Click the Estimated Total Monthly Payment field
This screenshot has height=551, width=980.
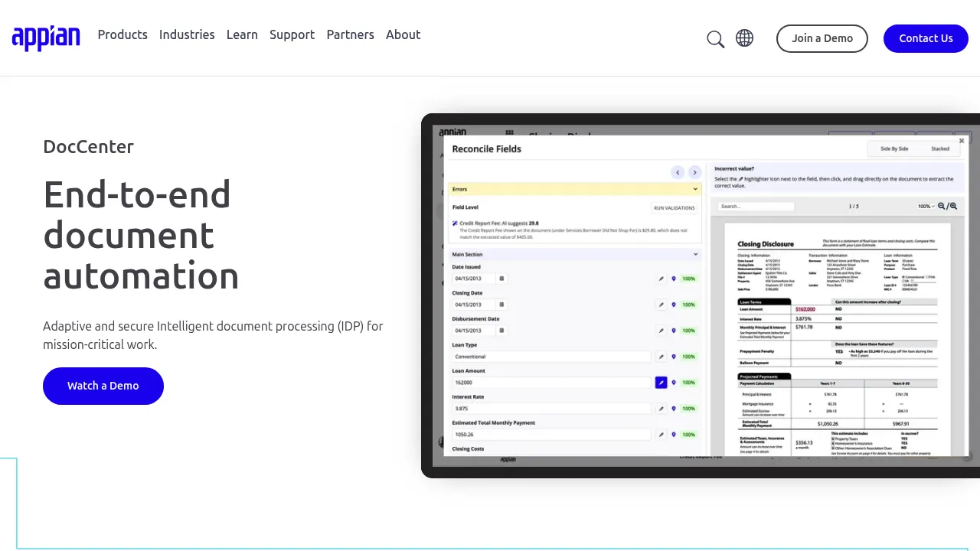(x=551, y=435)
